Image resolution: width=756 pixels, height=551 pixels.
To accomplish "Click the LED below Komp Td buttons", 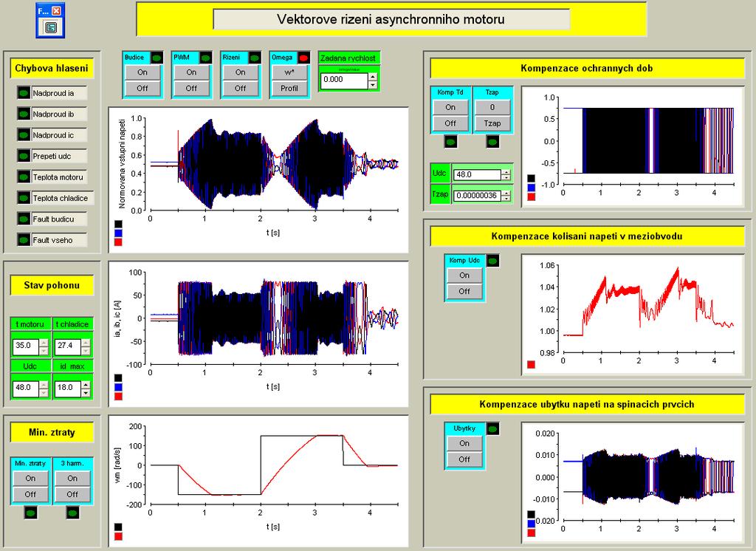I will 451,142.
